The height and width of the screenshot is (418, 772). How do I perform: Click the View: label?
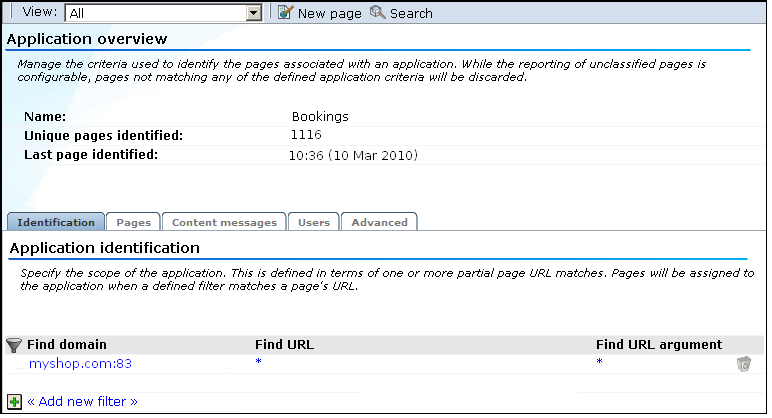click(x=40, y=12)
